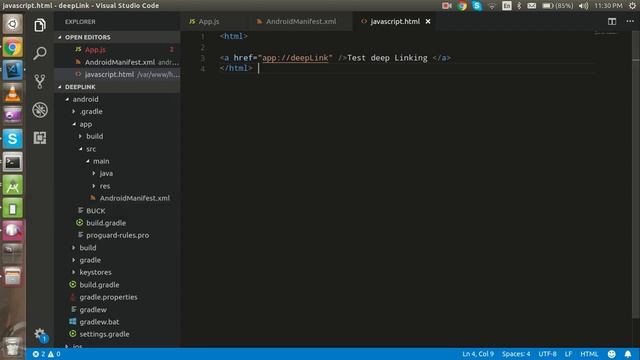Change end of line sequence LF
Image resolution: width=640 pixels, height=360 pixels.
568,354
